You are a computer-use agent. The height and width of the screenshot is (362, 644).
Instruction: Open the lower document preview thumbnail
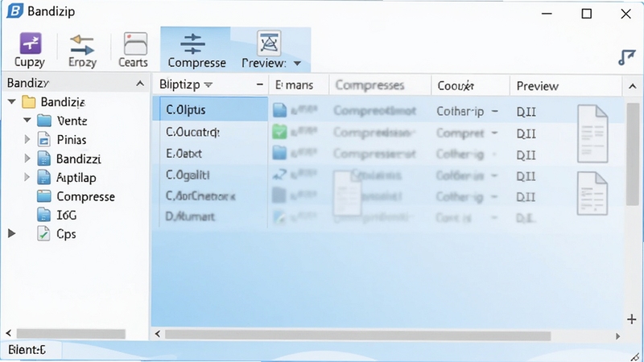(x=592, y=193)
